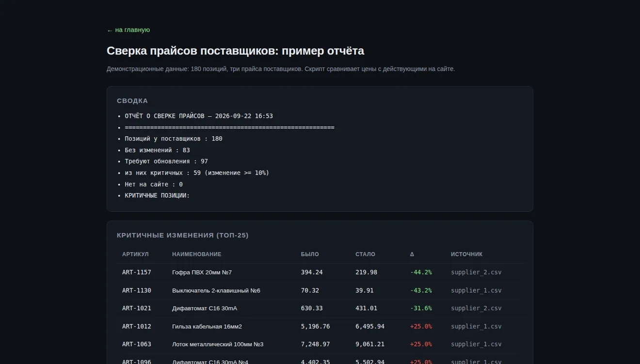Click the 'Нет на сайте : 0' line

coord(154,184)
